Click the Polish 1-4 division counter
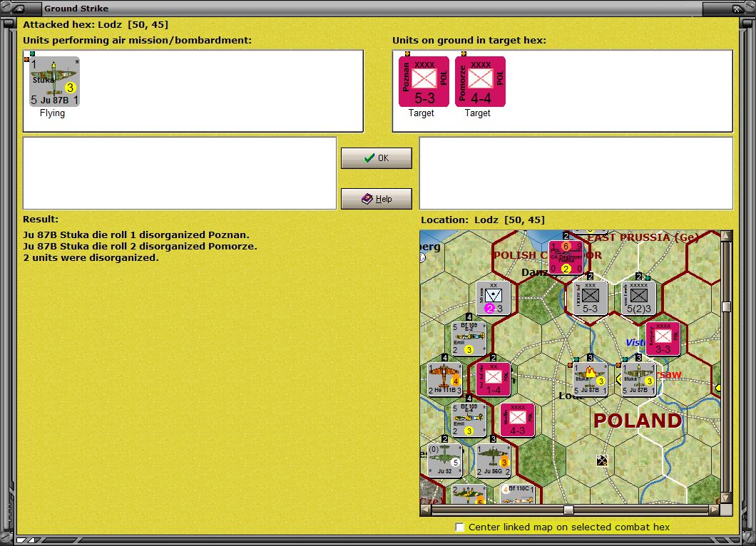 click(x=494, y=379)
